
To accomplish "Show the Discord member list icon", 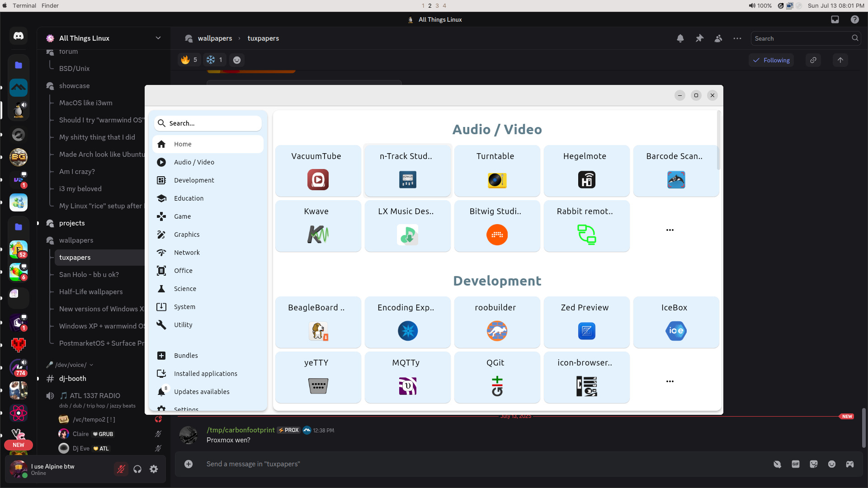I will pyautogui.click(x=718, y=38).
